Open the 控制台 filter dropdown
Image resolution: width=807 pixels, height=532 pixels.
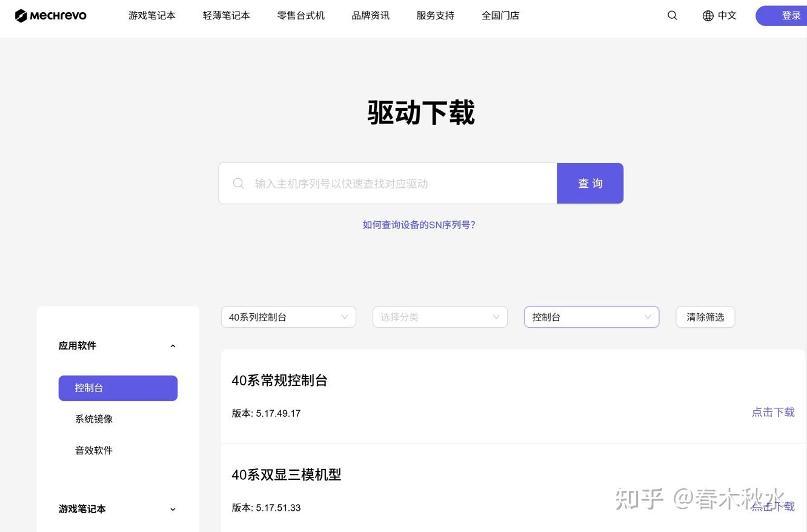click(x=591, y=317)
